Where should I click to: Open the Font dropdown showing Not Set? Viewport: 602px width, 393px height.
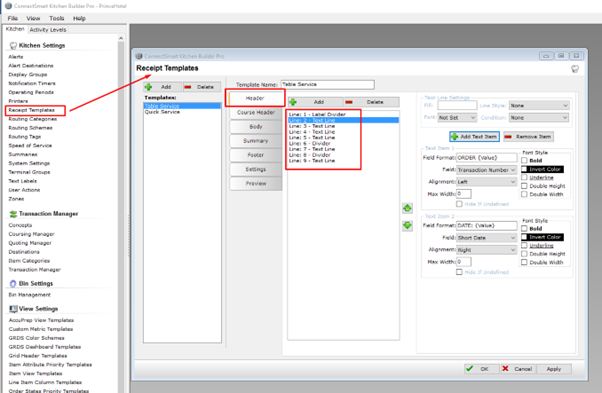pyautogui.click(x=457, y=118)
